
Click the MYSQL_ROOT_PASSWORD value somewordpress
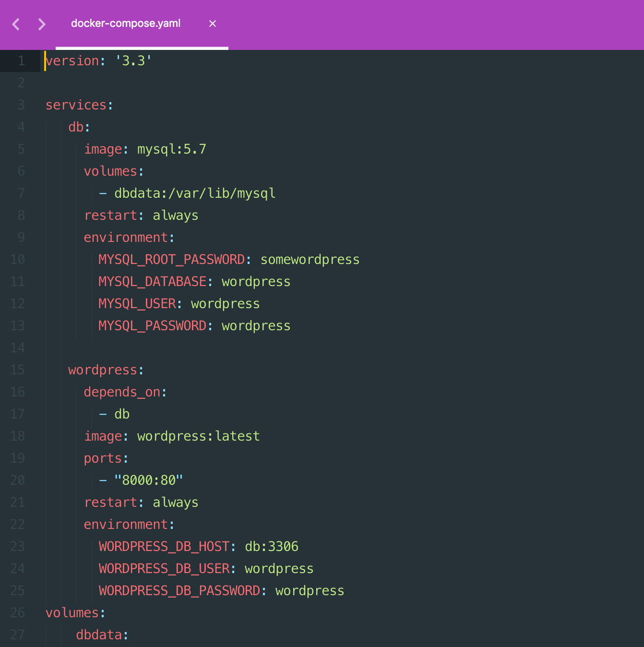click(310, 259)
